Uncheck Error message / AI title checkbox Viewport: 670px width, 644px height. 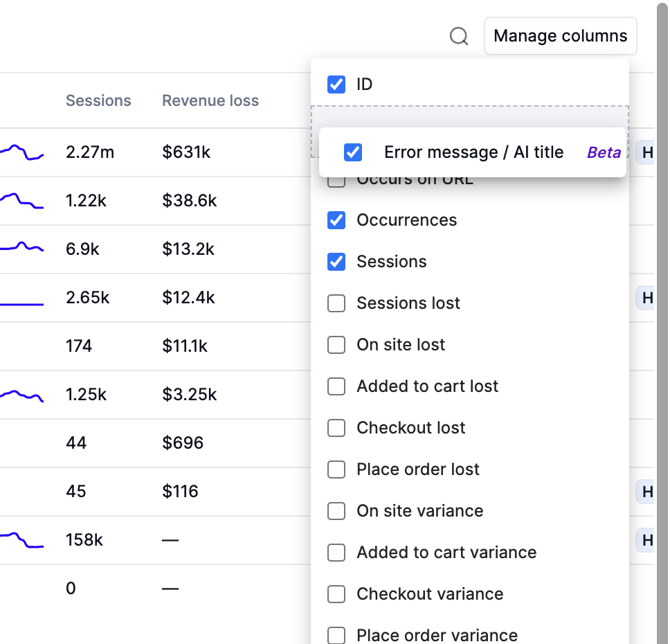[x=353, y=152]
